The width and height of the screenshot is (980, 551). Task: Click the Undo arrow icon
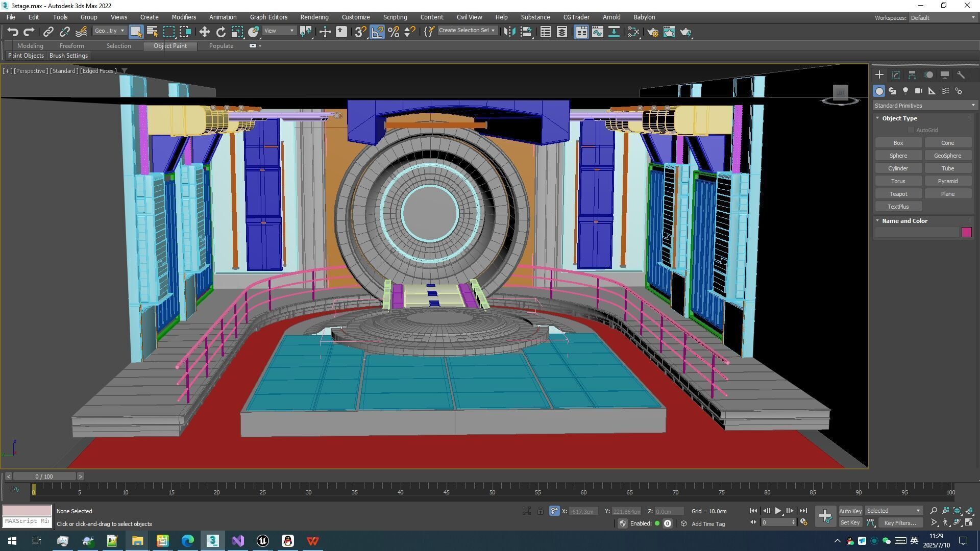tap(13, 32)
